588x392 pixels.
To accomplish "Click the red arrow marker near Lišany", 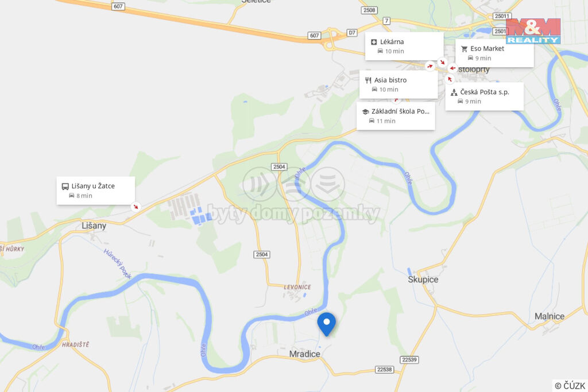I will click(x=136, y=207).
